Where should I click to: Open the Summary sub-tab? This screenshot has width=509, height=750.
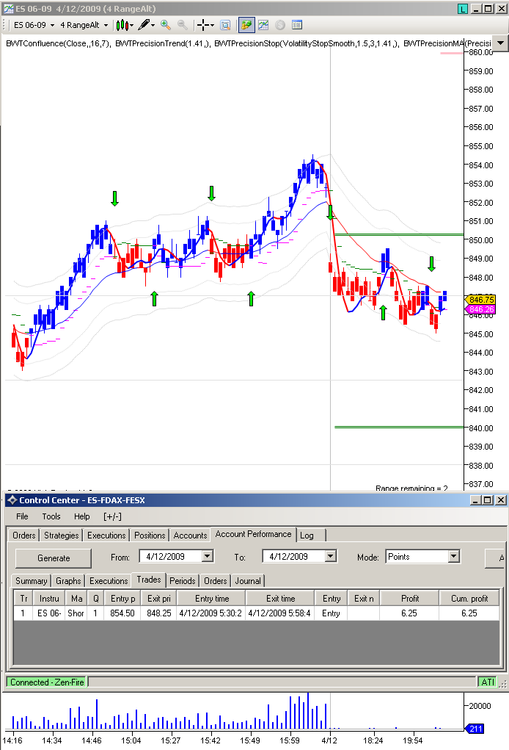[x=31, y=581]
